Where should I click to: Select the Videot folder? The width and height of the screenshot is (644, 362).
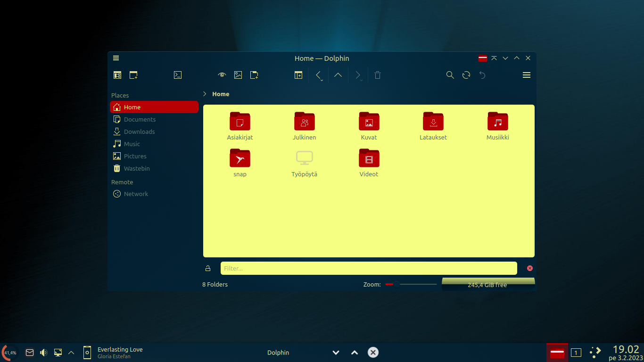[369, 163]
